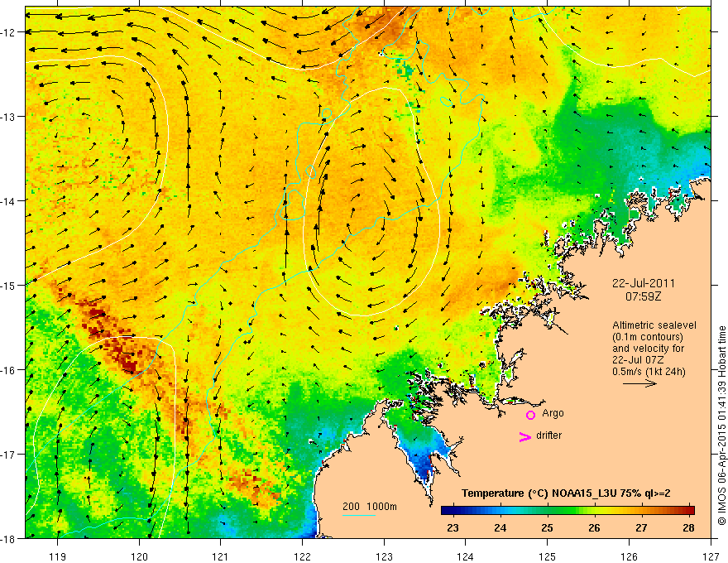Click the "drifter" legend label
Image resolution: width=728 pixels, height=563 pixels.
point(548,435)
